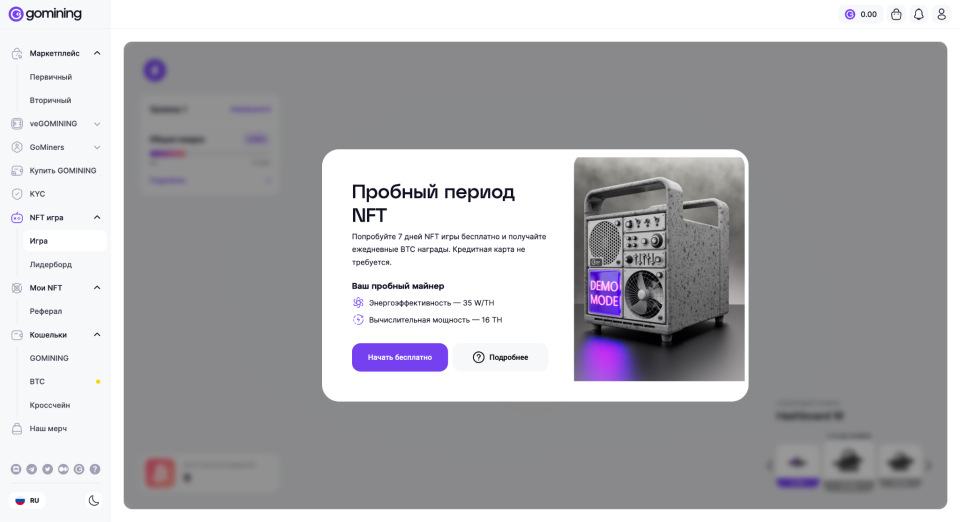Click the GOMINING balance 0.00 indicator

coord(861,14)
